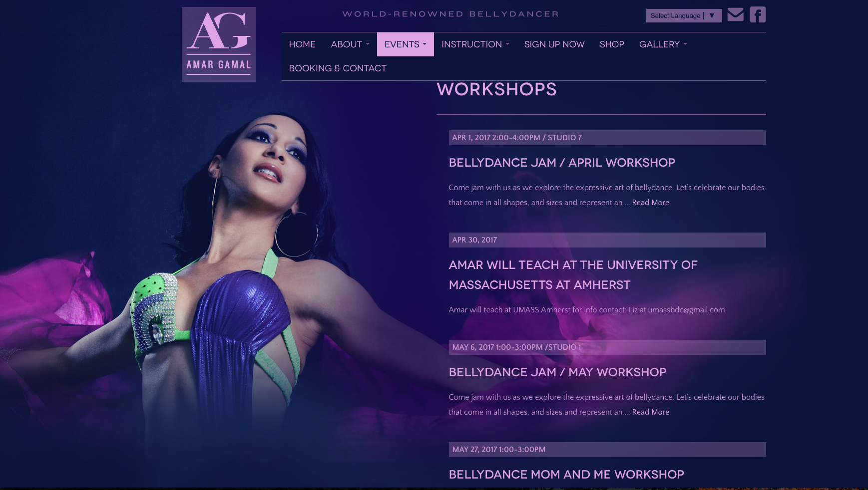Click the envelope email icon
868x490 pixels.
735,14
